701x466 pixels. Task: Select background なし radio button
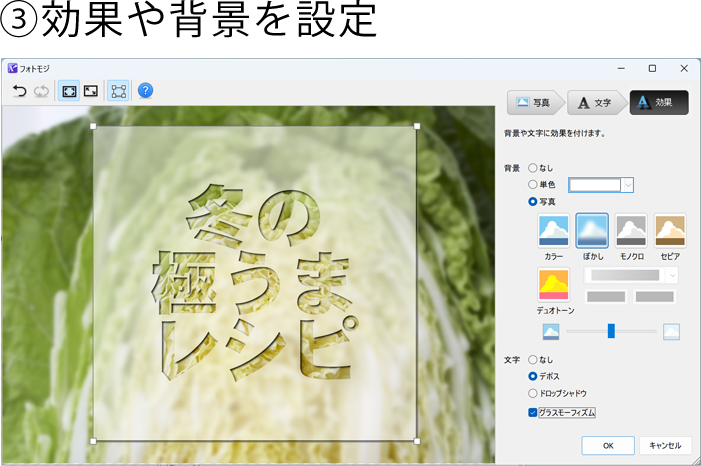[x=533, y=168]
